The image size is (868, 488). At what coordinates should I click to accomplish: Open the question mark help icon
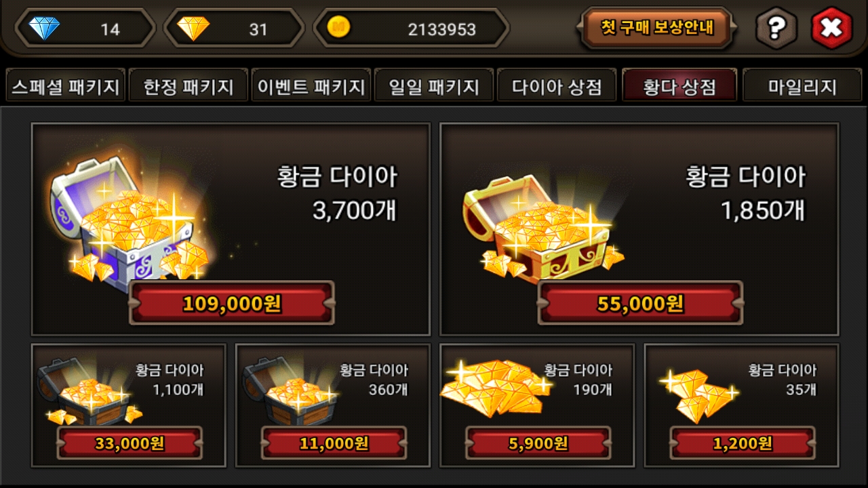point(776,28)
